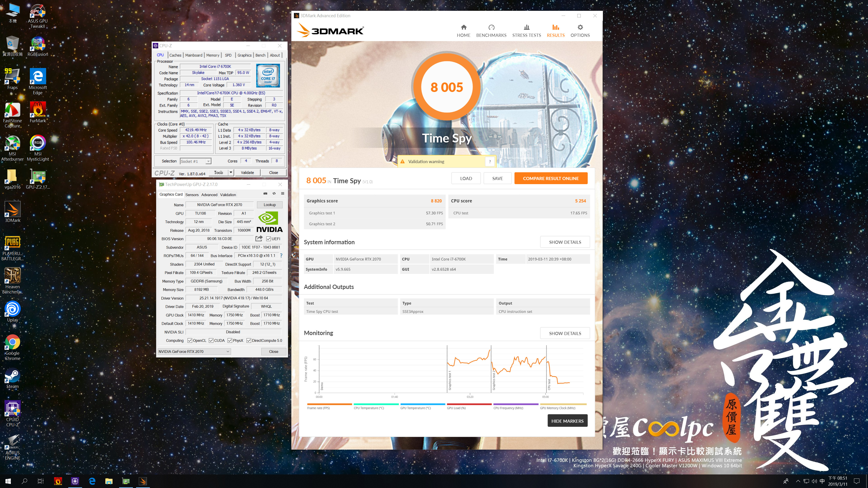Launch FastStone Capture desktop shortcut
868x488 pixels.
(12, 115)
